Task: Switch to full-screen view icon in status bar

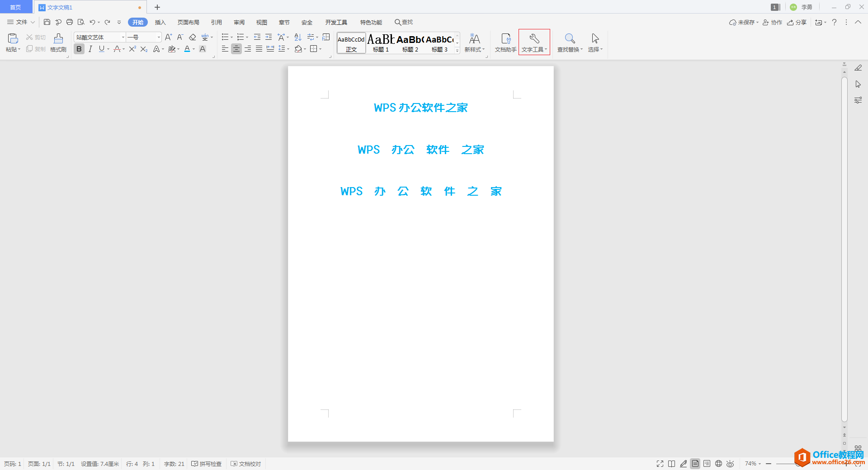Action: (660, 464)
